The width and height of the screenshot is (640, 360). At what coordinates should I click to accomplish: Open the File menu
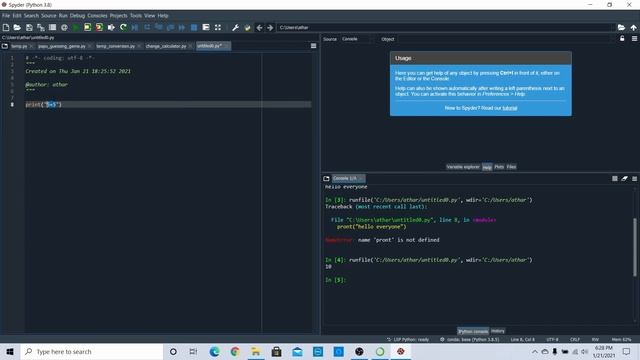[6, 16]
